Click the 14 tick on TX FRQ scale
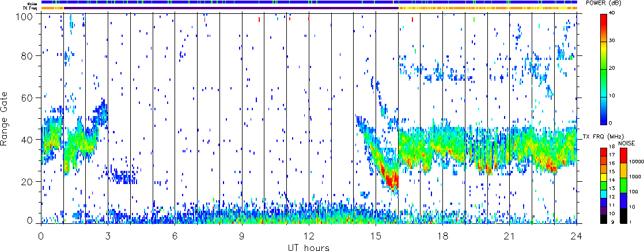The width and height of the screenshot is (644, 251). (x=612, y=181)
